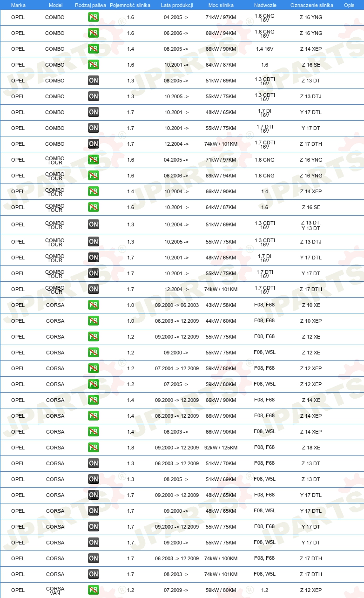
Task: Click 'Z 14 XE' engine code in Corsa row
Action: [311, 400]
